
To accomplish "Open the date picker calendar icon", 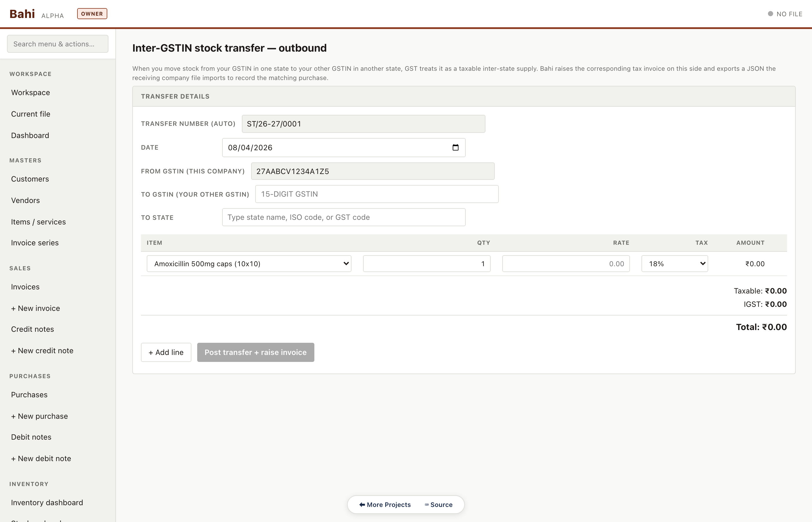I will pyautogui.click(x=455, y=147).
